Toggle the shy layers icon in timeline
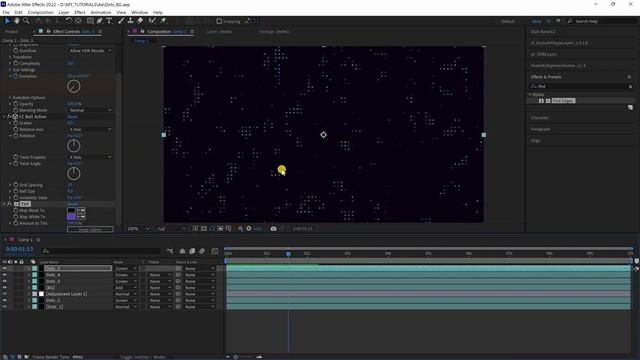This screenshot has width=640, height=360. [182, 251]
